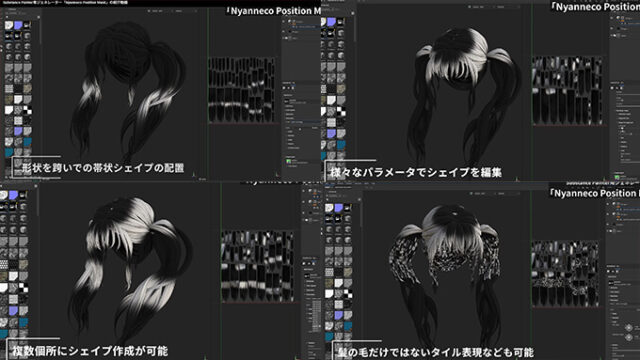Toggle top layer eye icon in 帯状シェイプの配置 screenshot

[283, 21]
